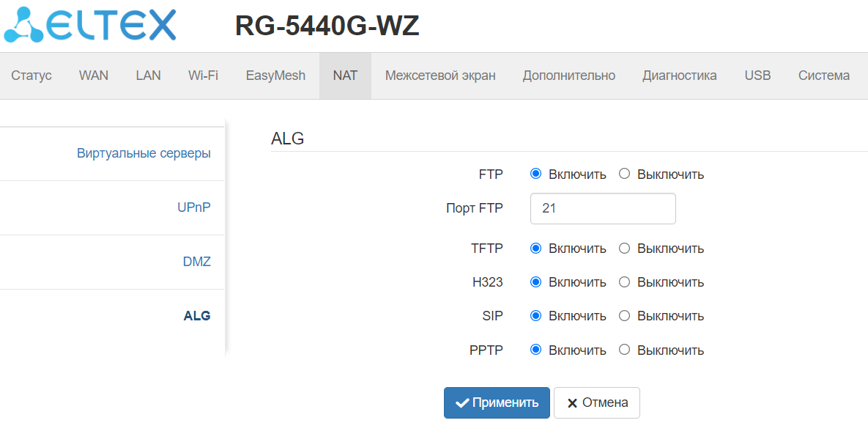The width and height of the screenshot is (868, 434).
Task: Open the Статус tab
Action: tap(31, 76)
